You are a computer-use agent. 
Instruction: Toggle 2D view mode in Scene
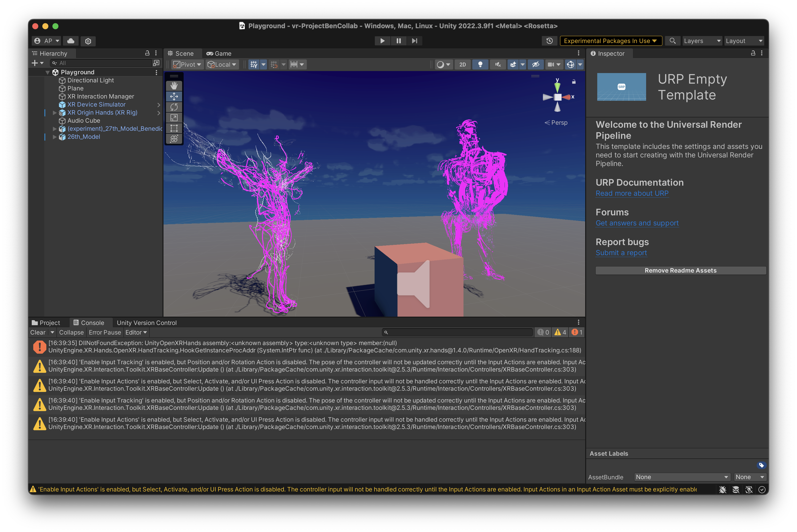[x=462, y=64]
